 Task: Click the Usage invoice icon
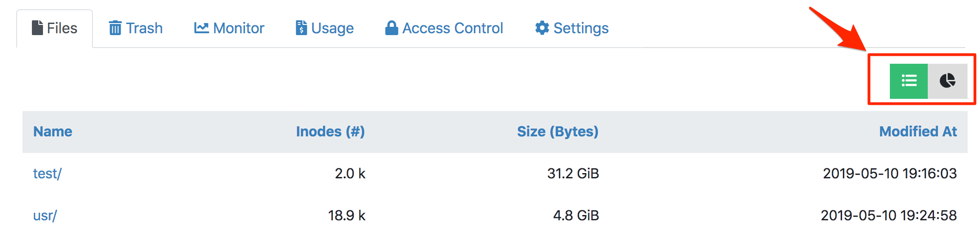pyautogui.click(x=301, y=28)
